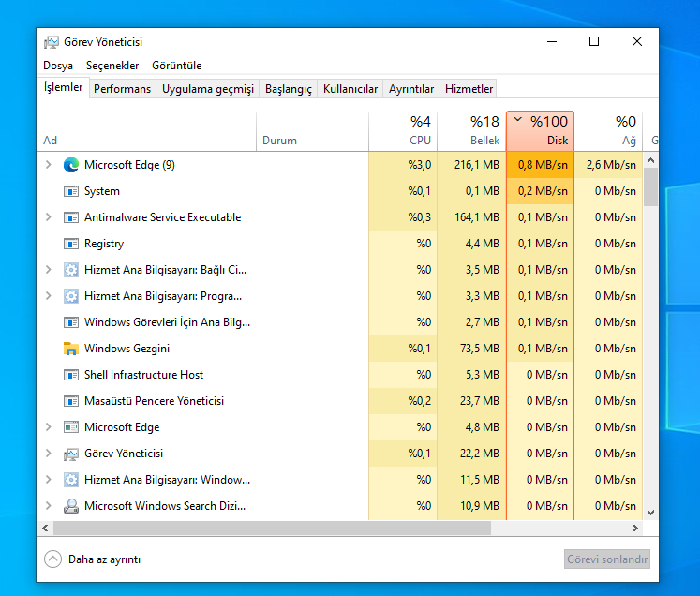The image size is (700, 596).
Task: Click the Antimalware Service Executable icon
Action: (71, 217)
